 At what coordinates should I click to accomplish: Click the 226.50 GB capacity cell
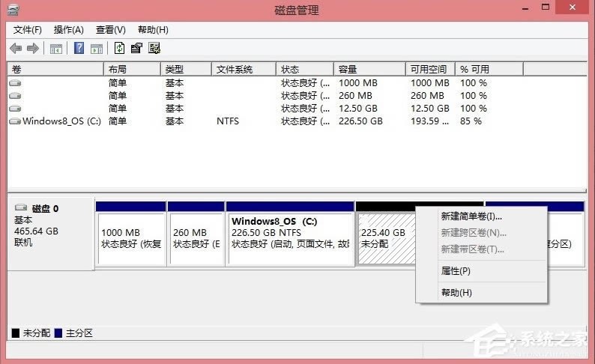click(360, 121)
